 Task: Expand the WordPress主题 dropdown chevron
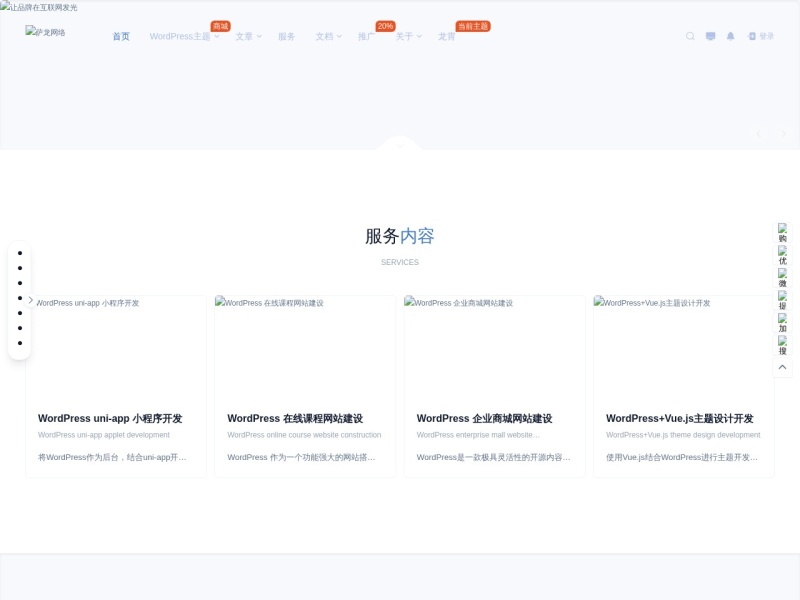point(217,36)
